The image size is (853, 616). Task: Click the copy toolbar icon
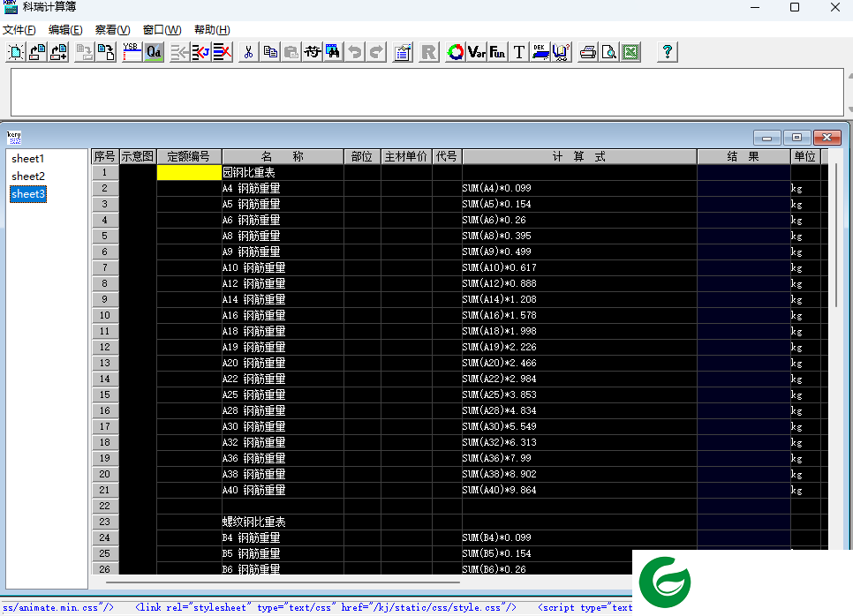270,52
